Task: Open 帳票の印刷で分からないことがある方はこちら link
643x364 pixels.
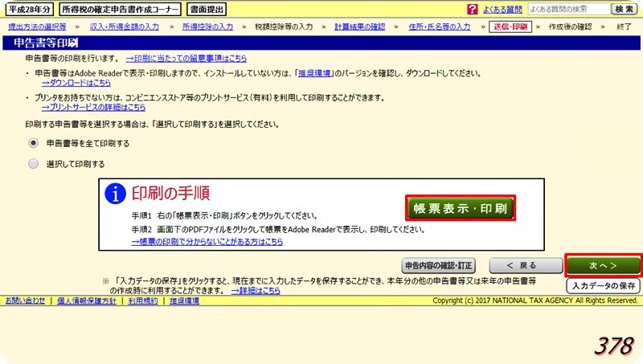Action: [x=207, y=242]
